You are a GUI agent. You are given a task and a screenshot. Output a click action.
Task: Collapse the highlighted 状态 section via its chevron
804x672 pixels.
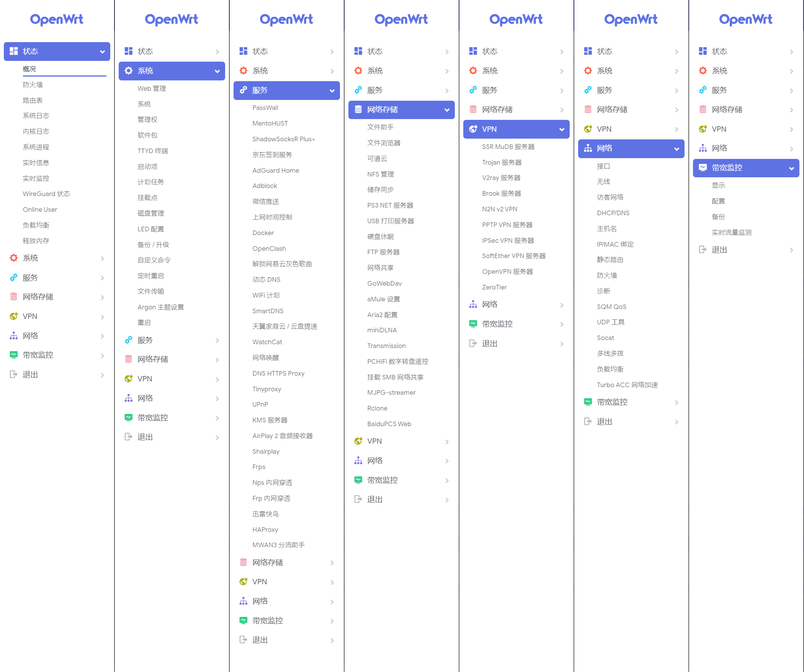coord(102,52)
